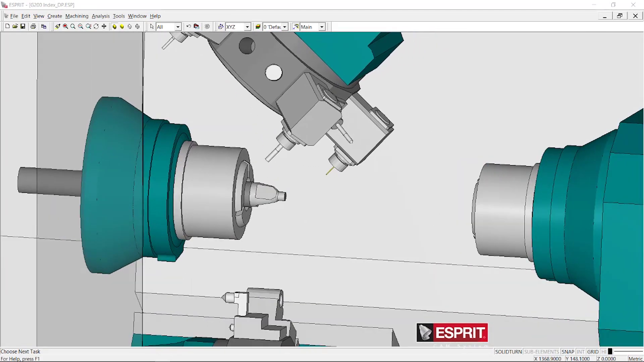Toggle GRID mode in status bar
Viewport: 644px width, 362px height.
(593, 352)
